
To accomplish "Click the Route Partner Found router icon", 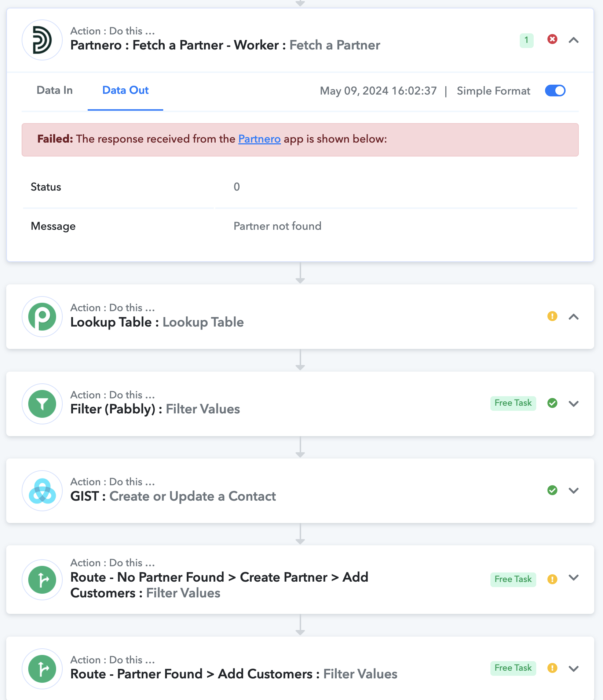I will (42, 669).
